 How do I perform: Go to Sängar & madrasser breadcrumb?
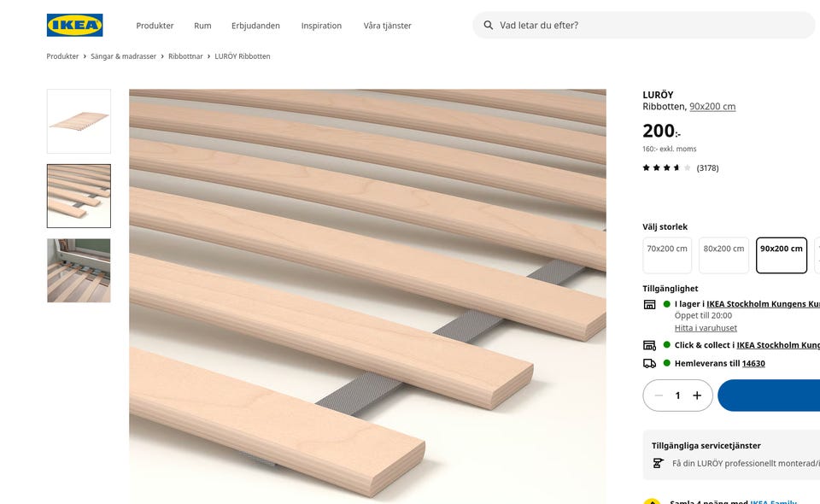[x=123, y=56]
